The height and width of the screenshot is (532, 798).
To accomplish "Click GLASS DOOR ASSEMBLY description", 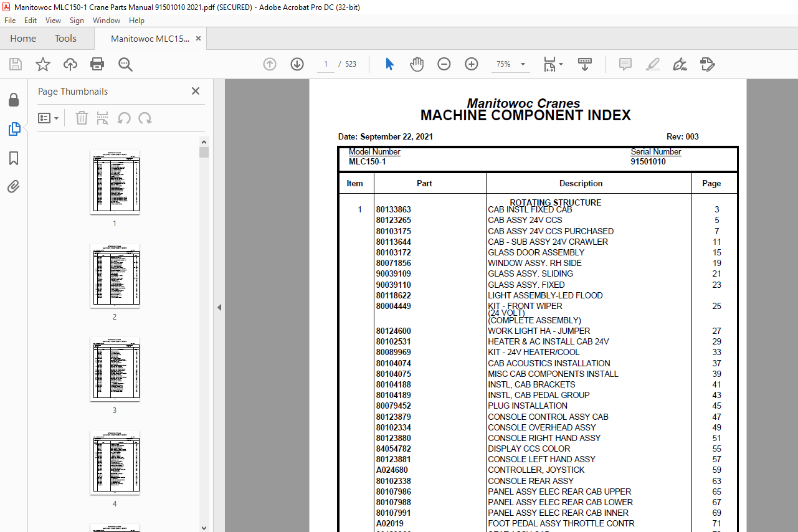I will (536, 252).
